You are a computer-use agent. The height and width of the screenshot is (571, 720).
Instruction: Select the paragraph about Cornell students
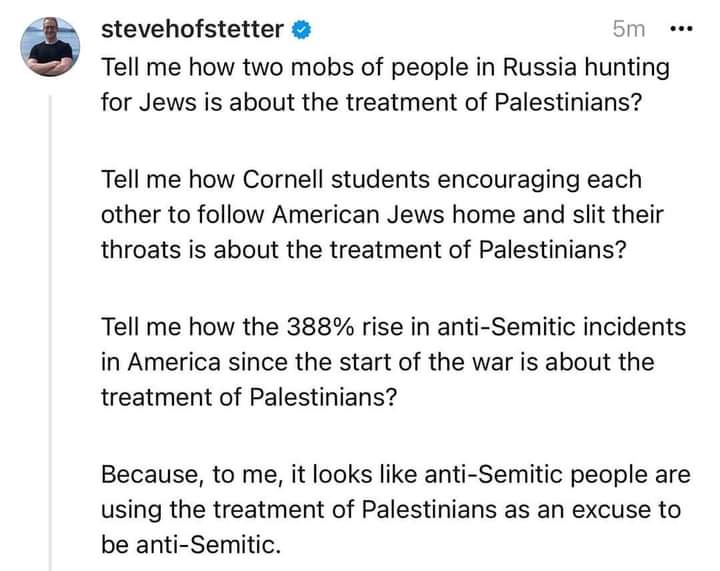tap(382, 215)
